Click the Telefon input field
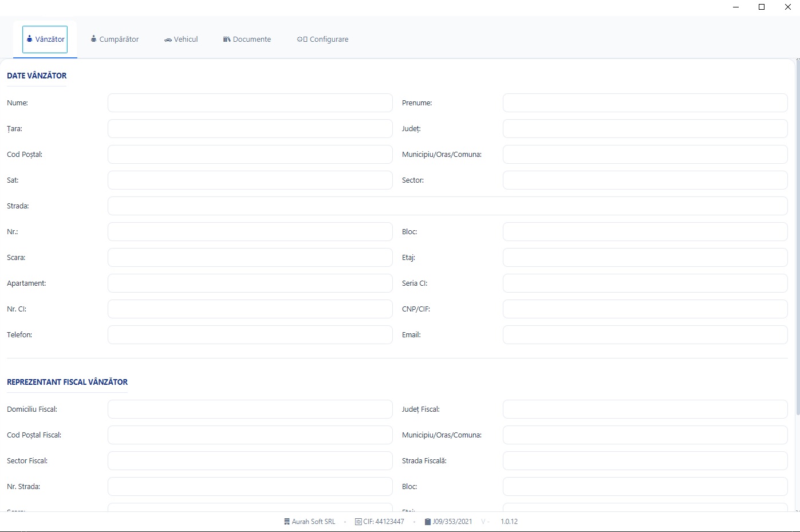This screenshot has height=532, width=800. coord(250,335)
